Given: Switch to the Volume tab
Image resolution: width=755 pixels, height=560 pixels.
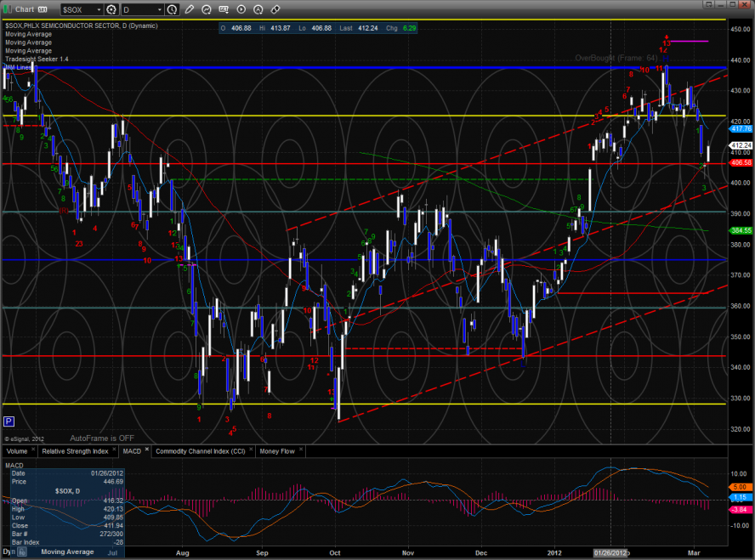Looking at the screenshot, I should (17, 451).
